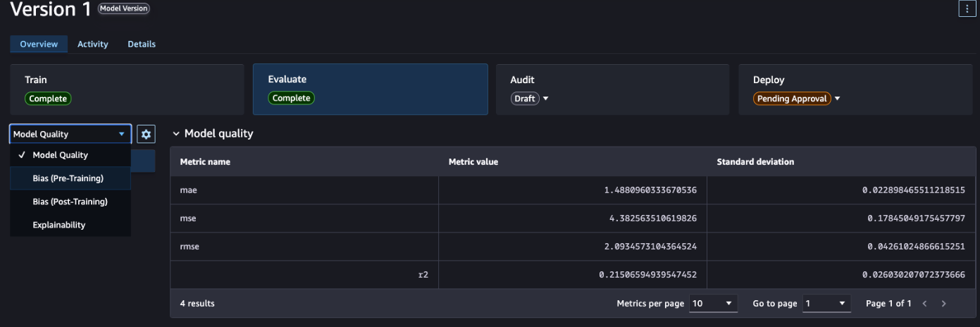Image resolution: width=980 pixels, height=327 pixels.
Task: Click the r2 value 0.21506594939547452
Action: tap(648, 275)
